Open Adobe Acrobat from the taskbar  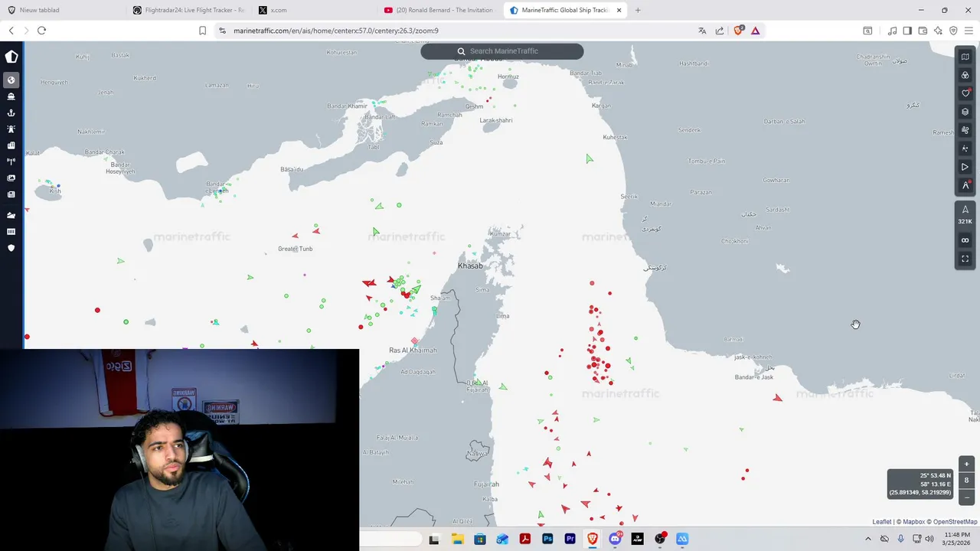[525, 539]
